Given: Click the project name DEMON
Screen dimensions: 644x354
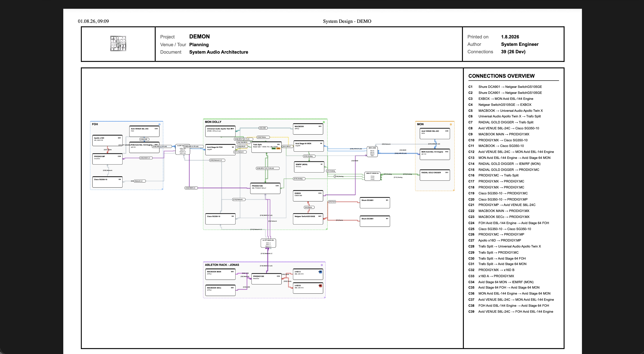Looking at the screenshot, I should pos(199,36).
